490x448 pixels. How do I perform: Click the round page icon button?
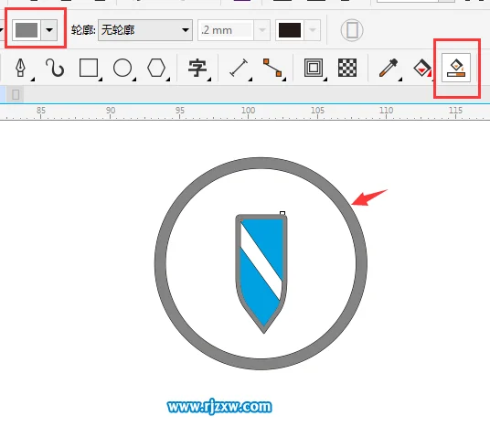[x=352, y=30]
